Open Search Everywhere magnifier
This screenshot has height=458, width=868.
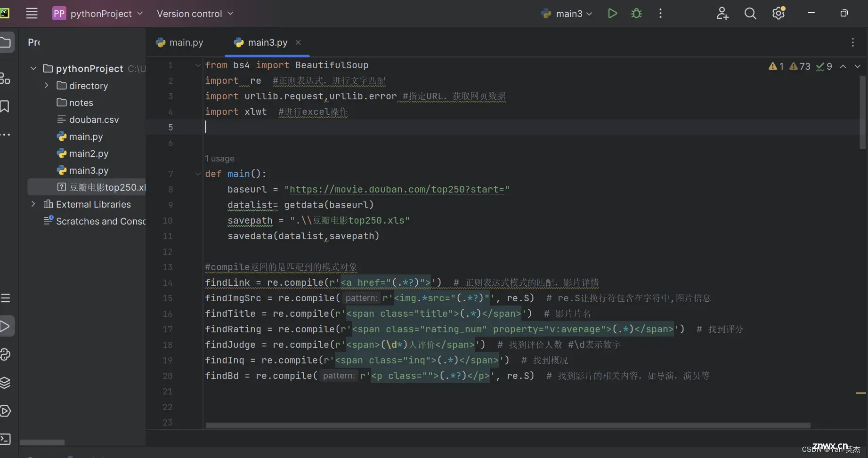[x=750, y=13]
